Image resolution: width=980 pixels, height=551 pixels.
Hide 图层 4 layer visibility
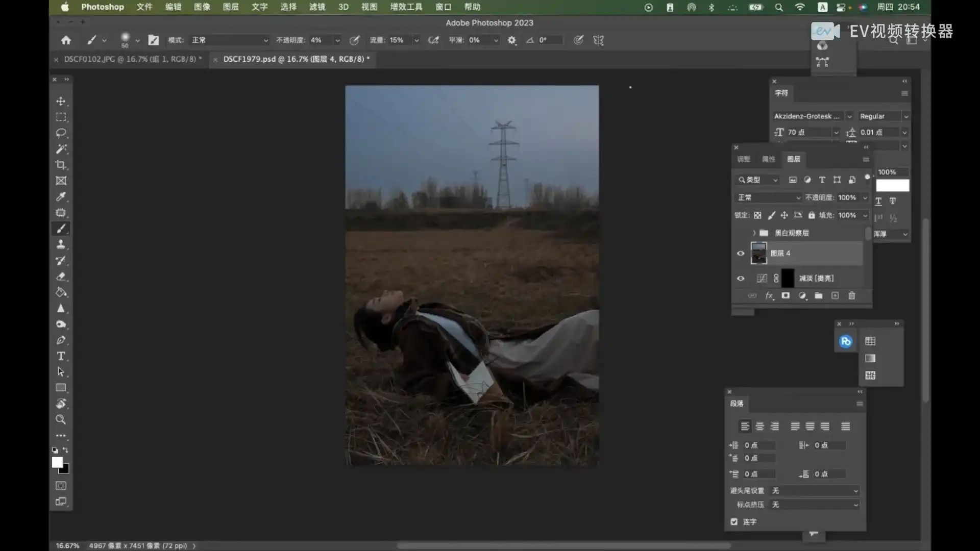(741, 254)
